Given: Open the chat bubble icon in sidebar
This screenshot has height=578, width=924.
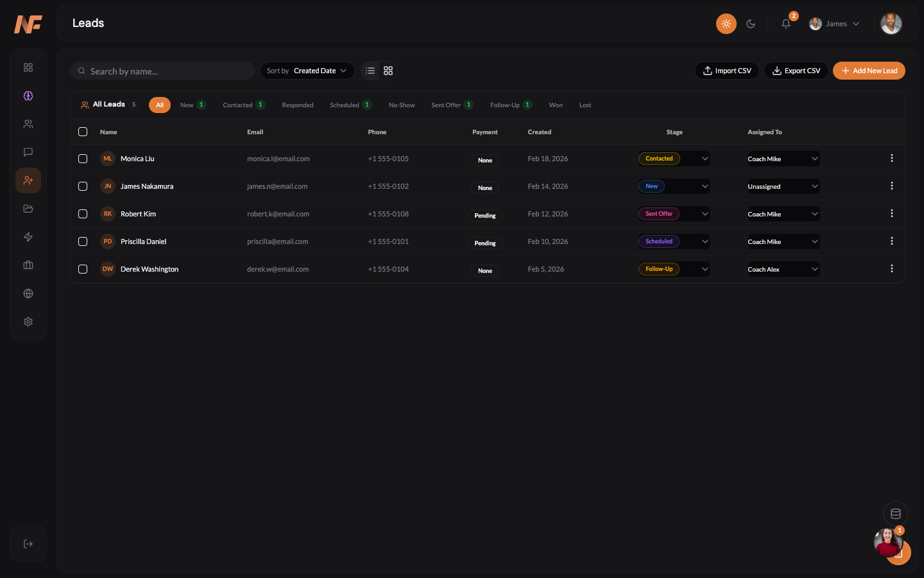Looking at the screenshot, I should tap(28, 152).
